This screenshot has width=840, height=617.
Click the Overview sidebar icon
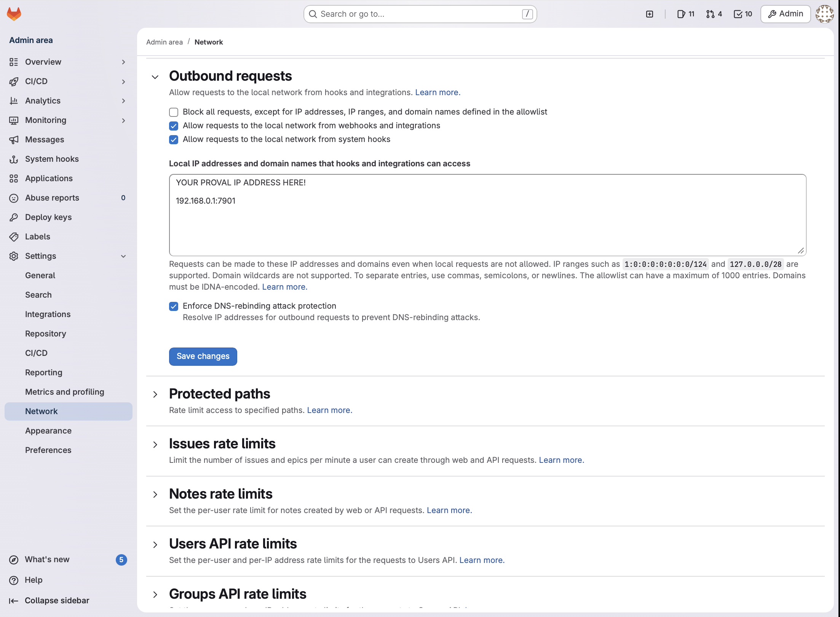coord(14,62)
